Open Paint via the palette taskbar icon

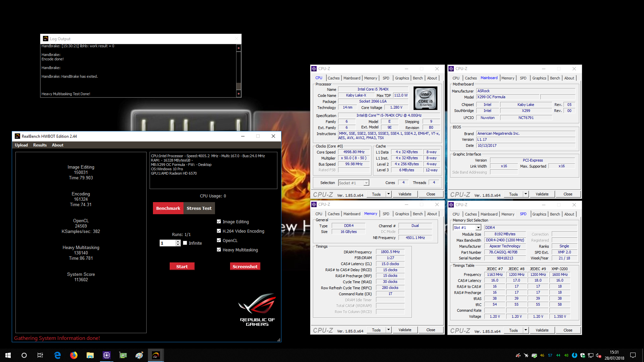pos(140,355)
